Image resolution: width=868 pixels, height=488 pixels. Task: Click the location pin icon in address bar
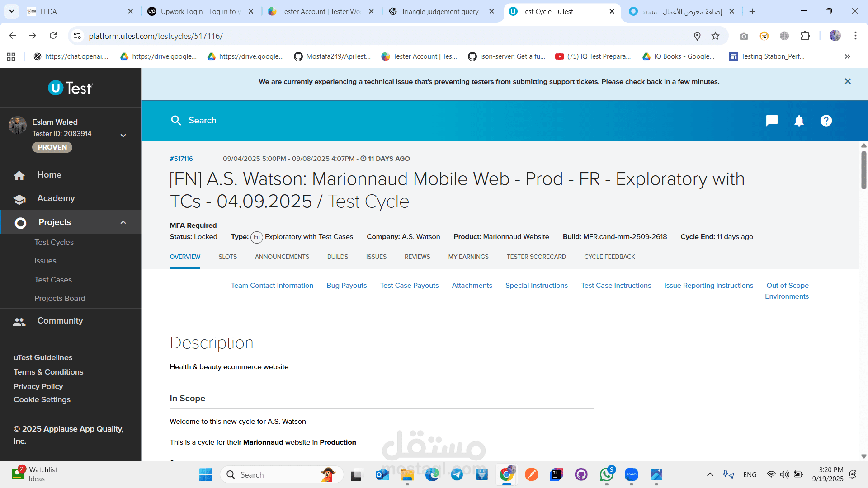[697, 36]
